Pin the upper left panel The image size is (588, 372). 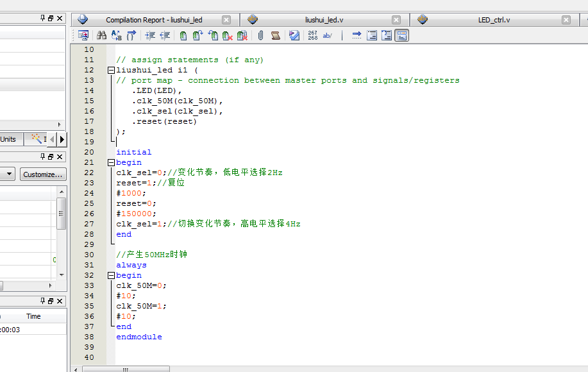43,18
